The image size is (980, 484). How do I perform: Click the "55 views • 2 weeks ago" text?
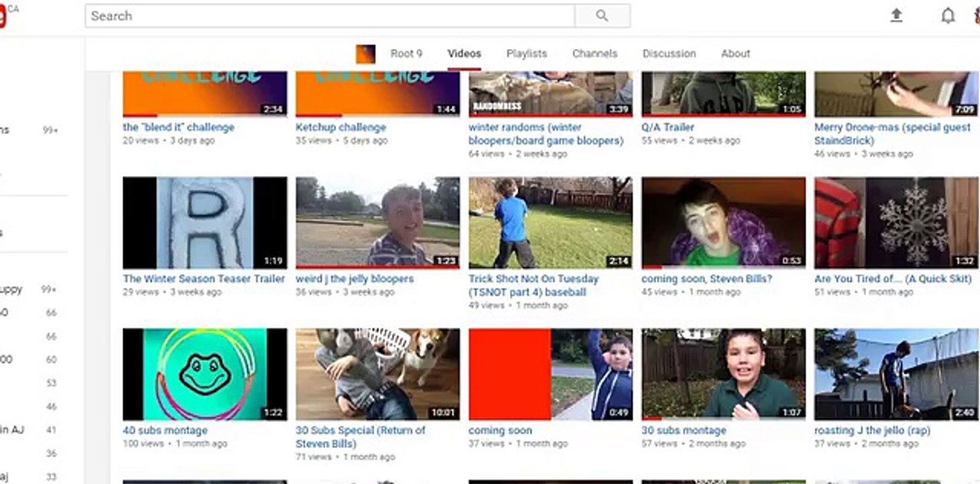(691, 140)
